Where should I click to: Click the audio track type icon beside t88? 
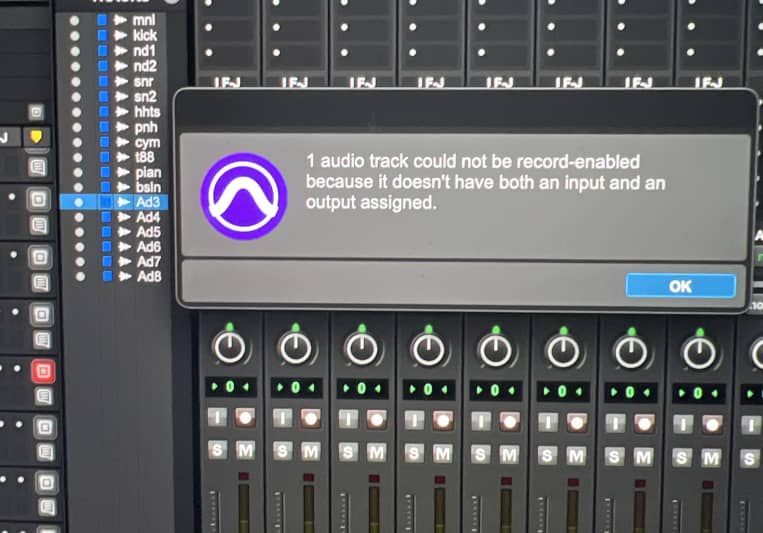coord(123,157)
